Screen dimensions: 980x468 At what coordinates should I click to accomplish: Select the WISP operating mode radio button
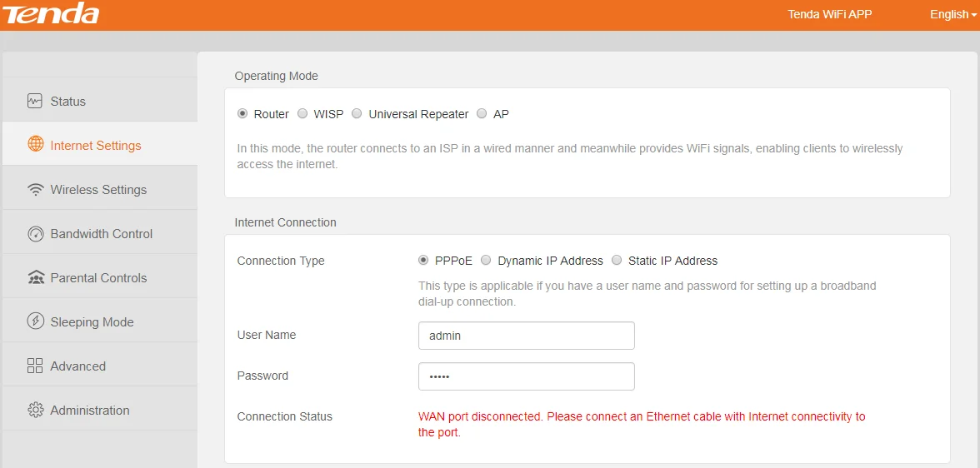pos(302,114)
